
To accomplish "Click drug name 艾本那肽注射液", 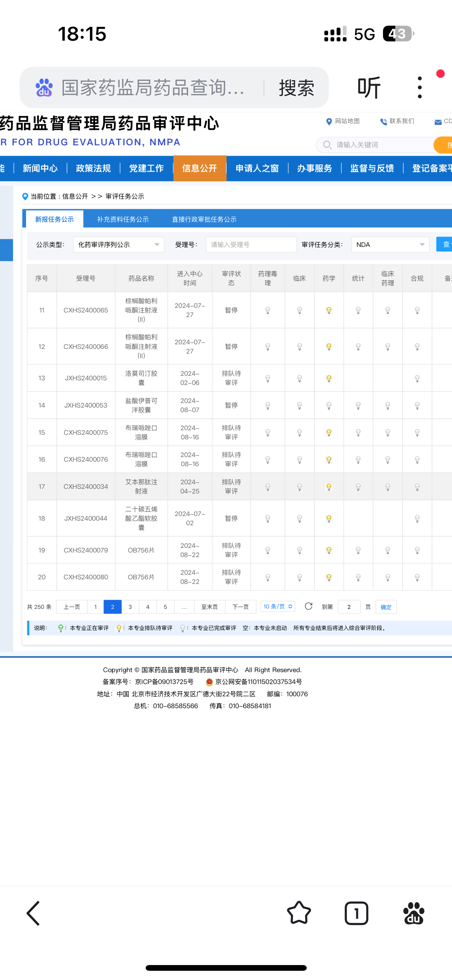I will pos(141,487).
